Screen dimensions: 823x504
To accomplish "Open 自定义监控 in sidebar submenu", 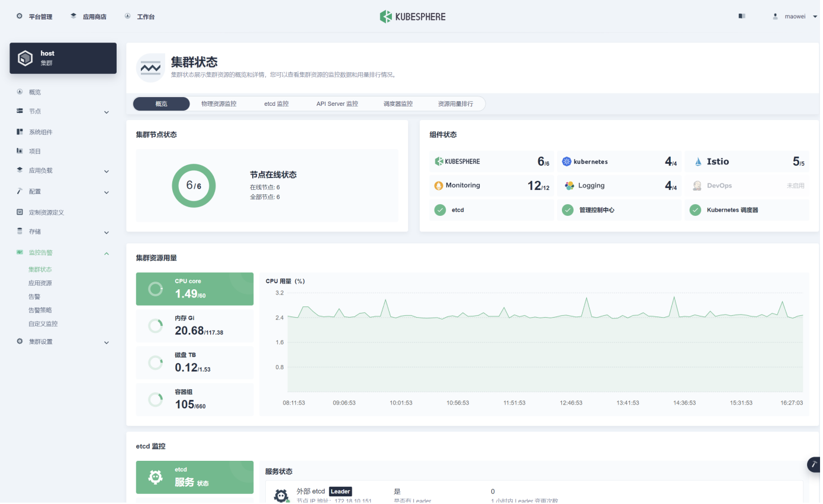I will (x=43, y=324).
